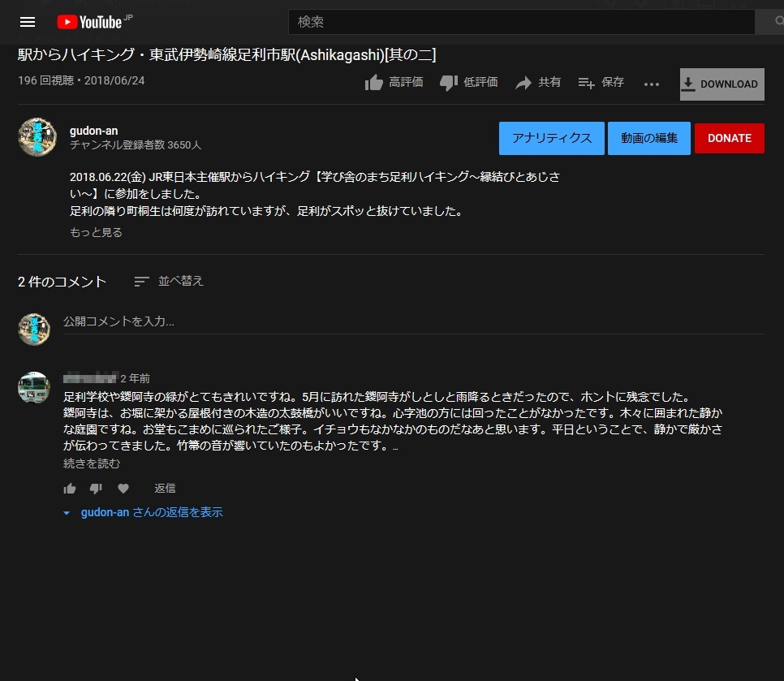Click 動画の編集 edit video button

pos(648,138)
